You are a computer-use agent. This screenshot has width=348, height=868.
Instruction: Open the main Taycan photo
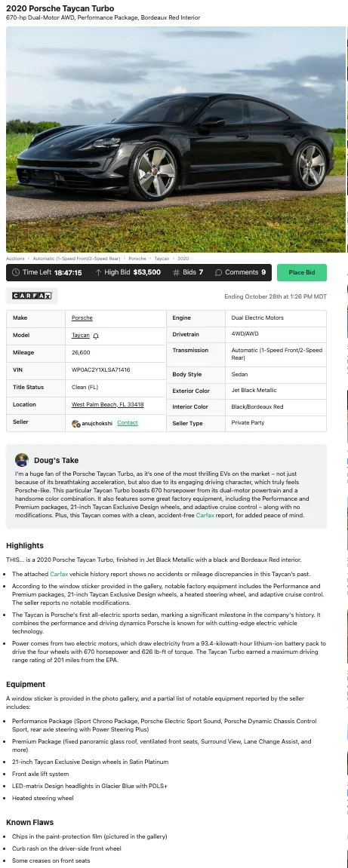pyautogui.click(x=176, y=140)
